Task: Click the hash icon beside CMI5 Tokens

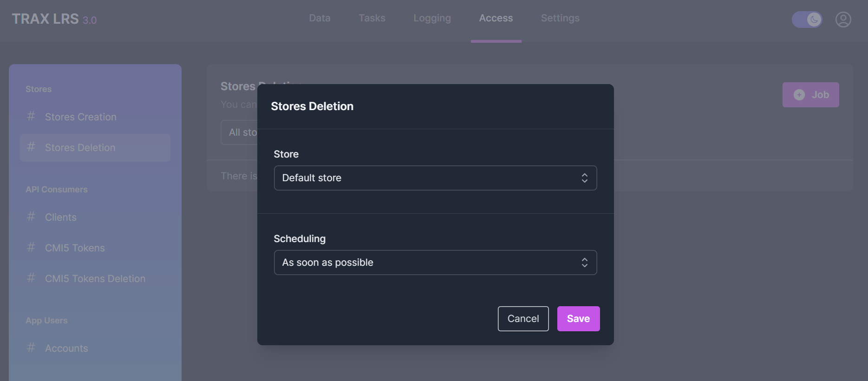Action: (31, 247)
